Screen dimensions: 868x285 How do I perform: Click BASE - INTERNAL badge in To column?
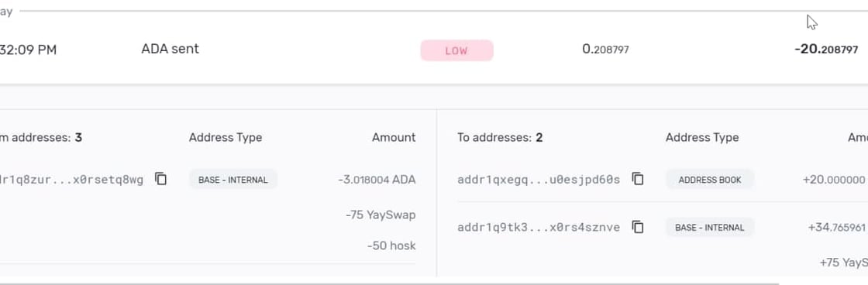tap(710, 228)
